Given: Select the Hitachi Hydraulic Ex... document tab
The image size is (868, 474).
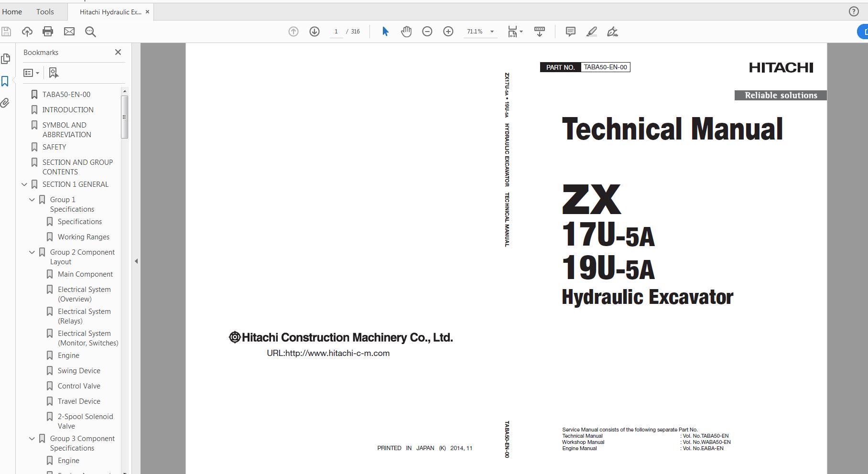Looking at the screenshot, I should (x=110, y=12).
